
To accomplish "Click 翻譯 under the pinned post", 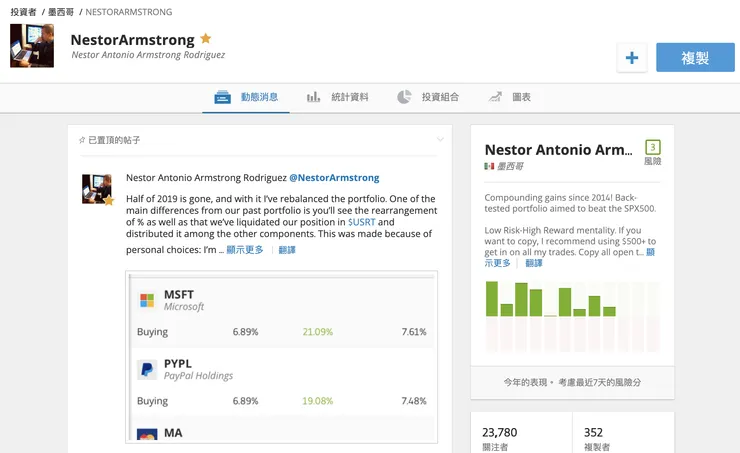I will (x=287, y=250).
